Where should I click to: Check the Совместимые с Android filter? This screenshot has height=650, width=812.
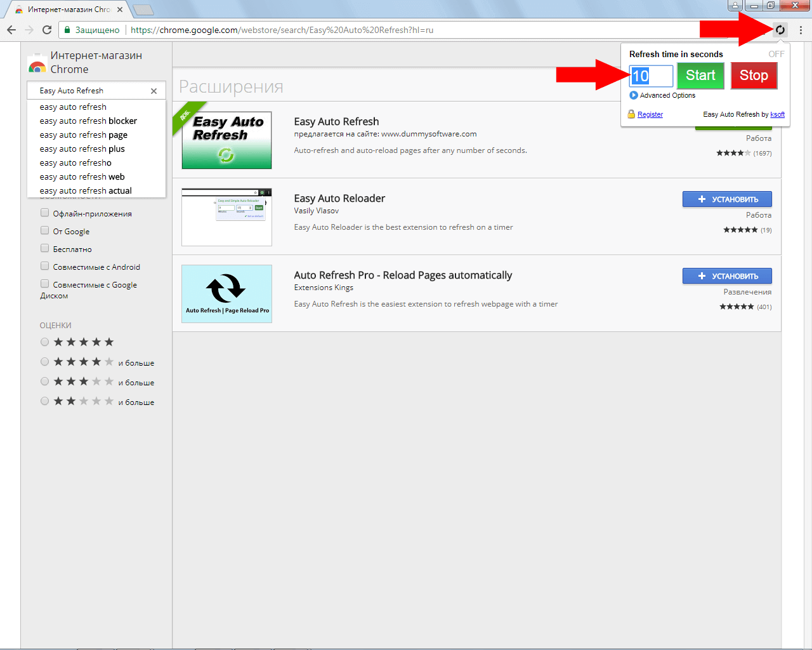(x=44, y=266)
